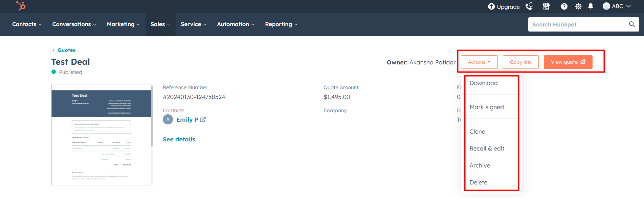Click the Test Deal heading
Image resolution: width=644 pixels, height=198 pixels.
pyautogui.click(x=71, y=62)
